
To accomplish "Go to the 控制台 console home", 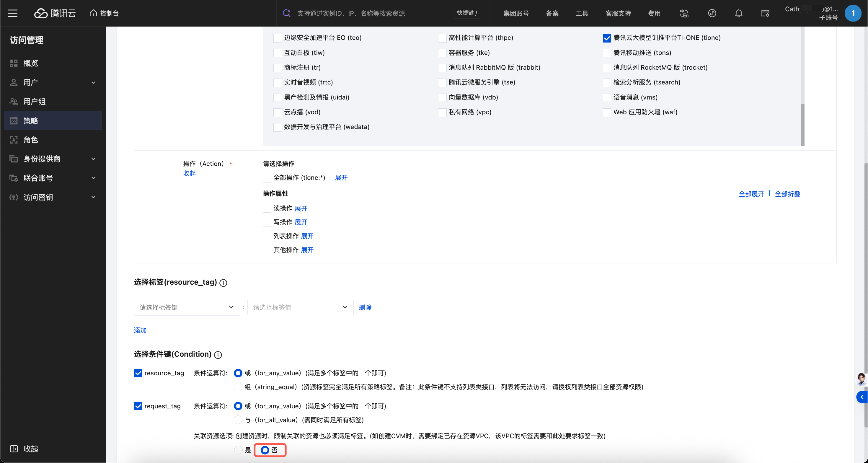I will (104, 13).
